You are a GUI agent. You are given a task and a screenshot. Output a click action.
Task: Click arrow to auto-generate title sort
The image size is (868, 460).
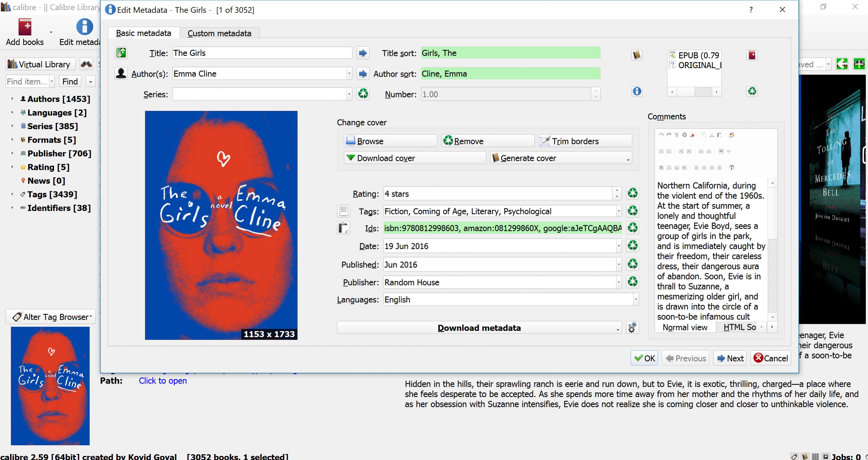pyautogui.click(x=363, y=53)
